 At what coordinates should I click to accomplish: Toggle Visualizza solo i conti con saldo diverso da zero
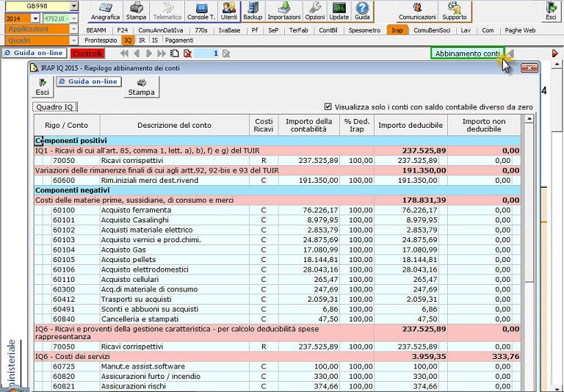(328, 106)
